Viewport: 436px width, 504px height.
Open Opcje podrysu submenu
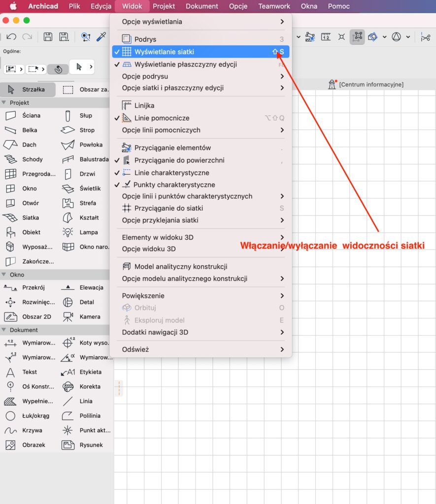(x=201, y=76)
